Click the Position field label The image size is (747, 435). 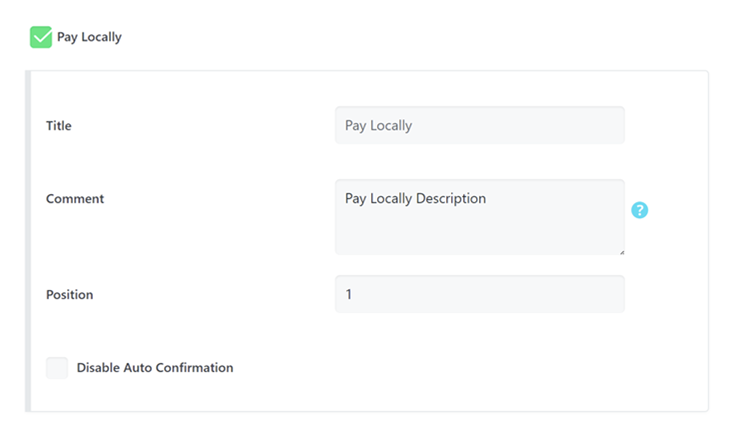click(70, 295)
